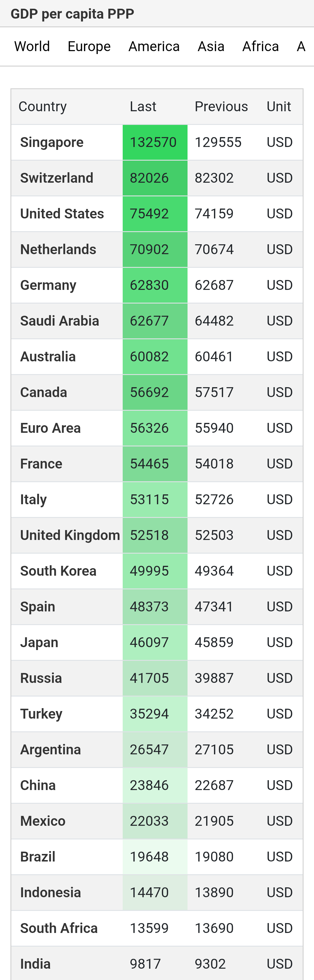Open the Africa tab
Image resolution: width=314 pixels, height=980 pixels.
point(260,46)
